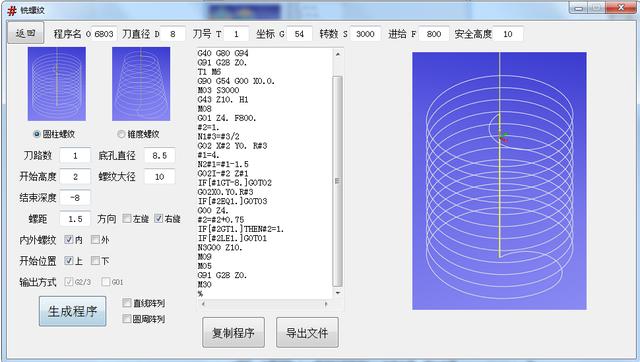Click the code box scroll right arrow

coord(326,304)
